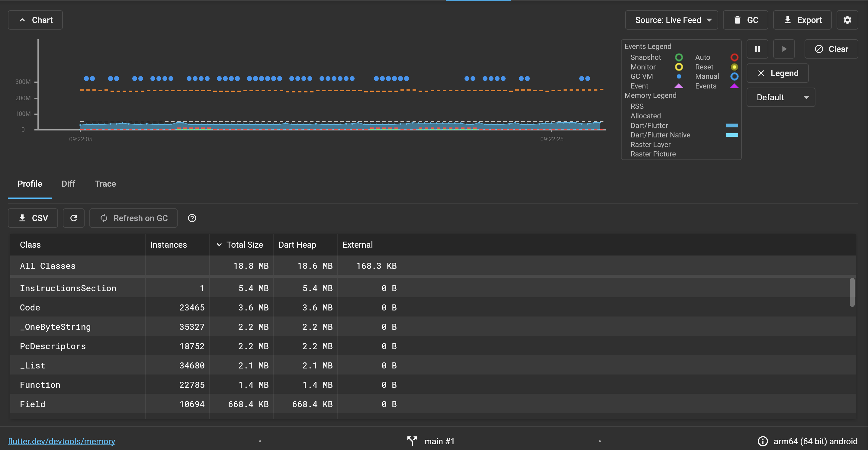
Task: Select the All Classes row
Action: click(433, 266)
